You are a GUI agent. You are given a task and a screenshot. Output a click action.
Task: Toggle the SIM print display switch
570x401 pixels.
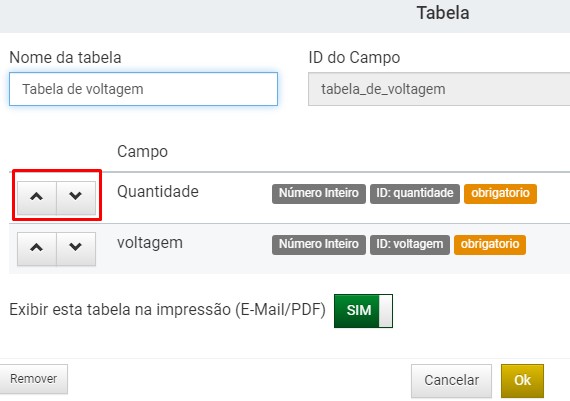pyautogui.click(x=363, y=311)
